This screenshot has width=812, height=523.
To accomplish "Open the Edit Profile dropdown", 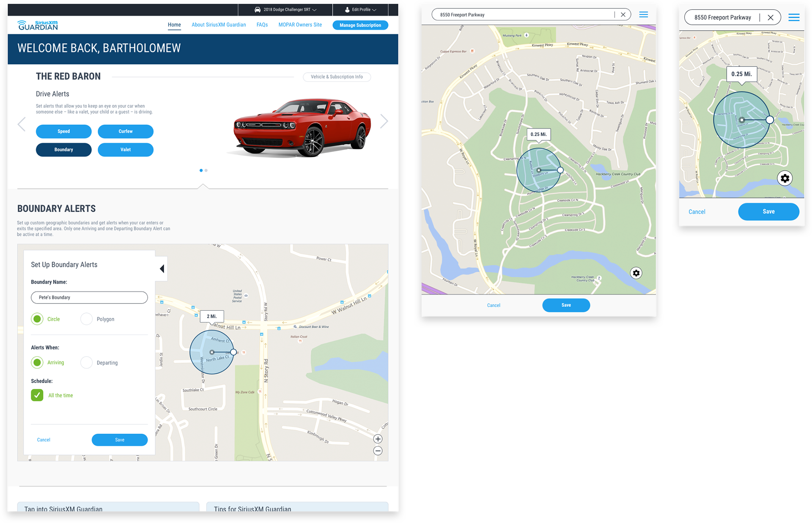I will pyautogui.click(x=361, y=10).
